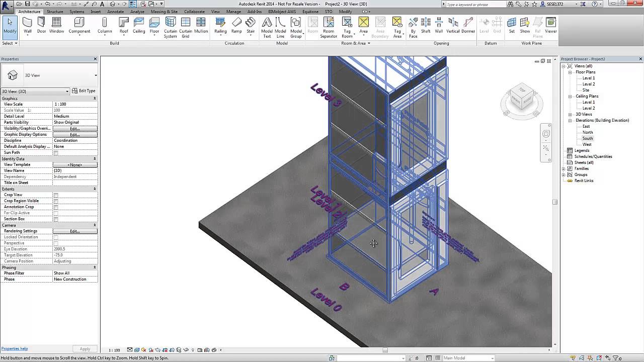Select the Ramp tool
Image resolution: width=644 pixels, height=362 pixels.
236,25
